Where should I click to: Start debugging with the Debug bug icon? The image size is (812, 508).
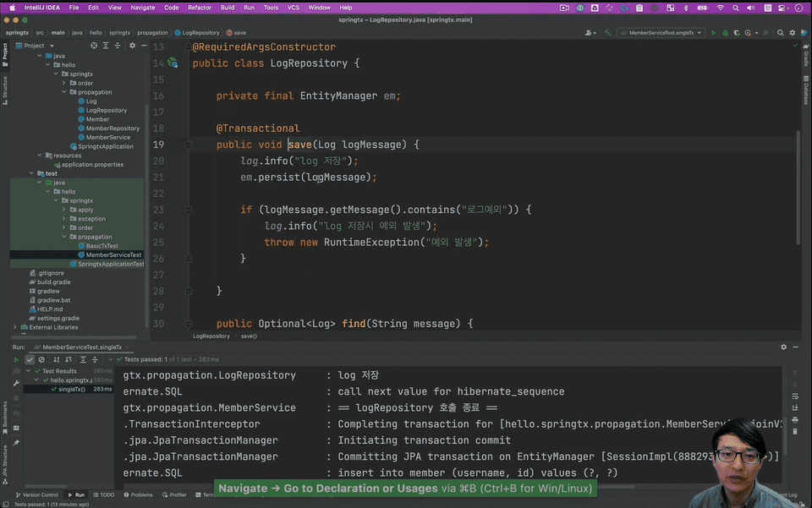point(725,33)
